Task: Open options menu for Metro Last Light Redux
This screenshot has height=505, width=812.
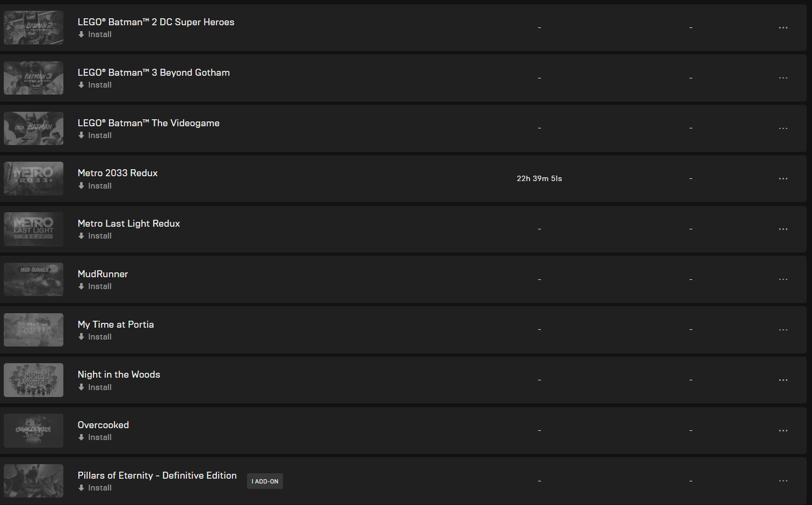Action: (x=783, y=229)
